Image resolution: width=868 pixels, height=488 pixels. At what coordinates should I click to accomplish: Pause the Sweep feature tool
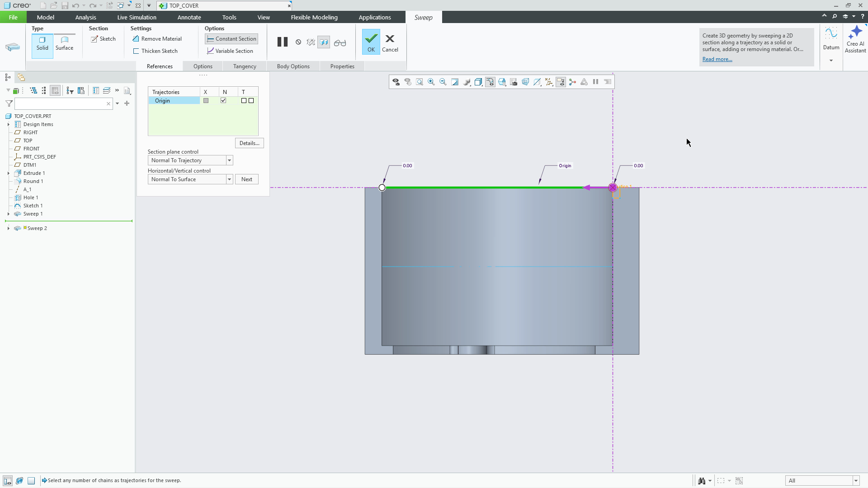coord(283,42)
